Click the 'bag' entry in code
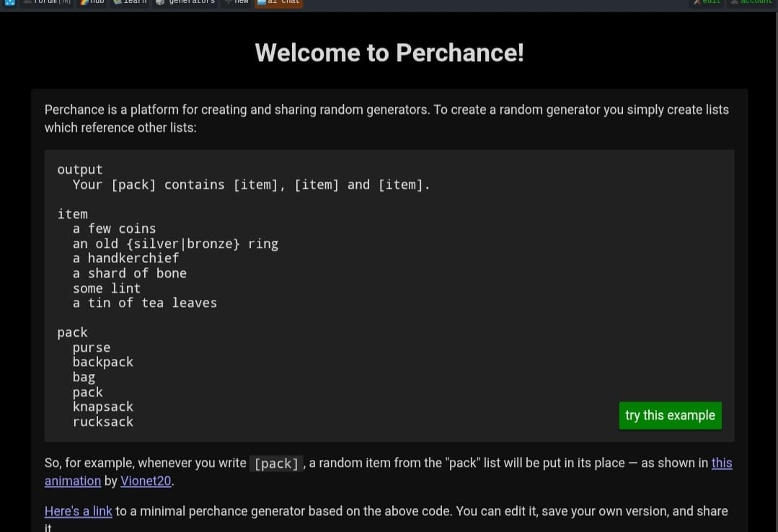Screen dimensions: 778x532 click(84, 378)
